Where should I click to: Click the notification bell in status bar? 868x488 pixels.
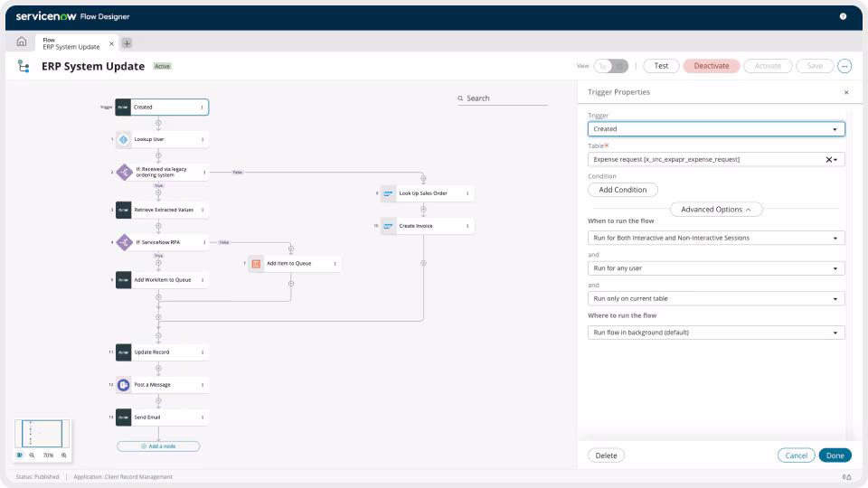click(x=847, y=477)
